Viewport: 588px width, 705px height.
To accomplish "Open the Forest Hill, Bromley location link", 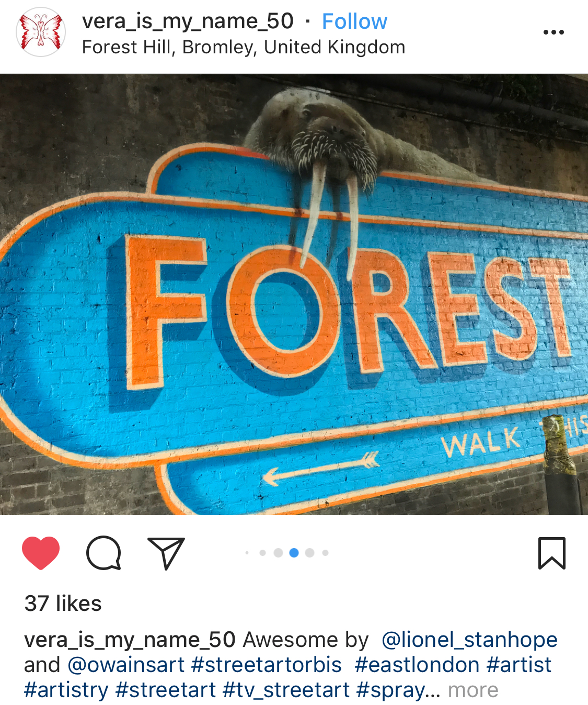I will (244, 47).
